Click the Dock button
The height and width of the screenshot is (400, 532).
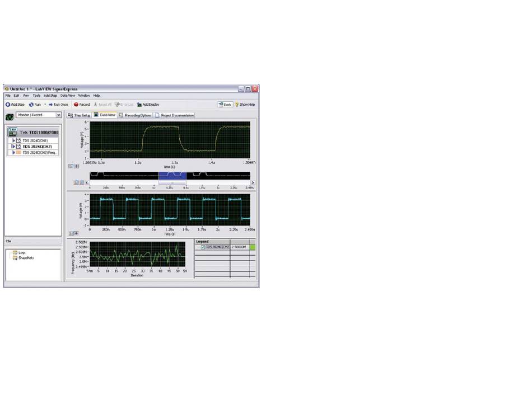(x=225, y=105)
